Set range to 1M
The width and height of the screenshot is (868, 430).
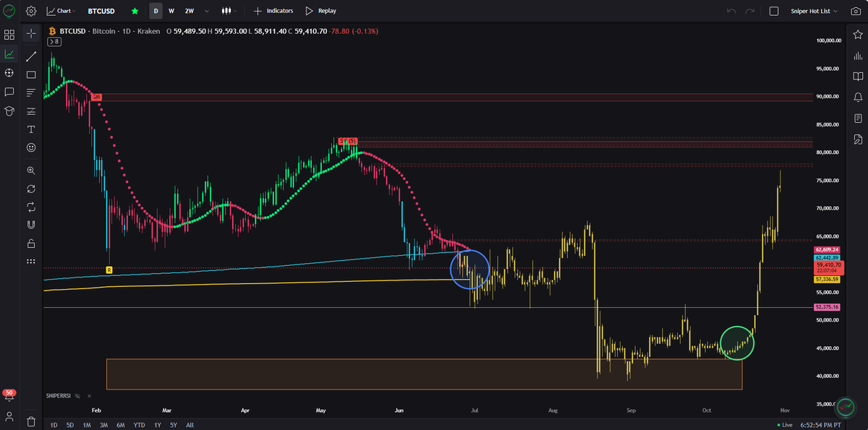point(87,425)
